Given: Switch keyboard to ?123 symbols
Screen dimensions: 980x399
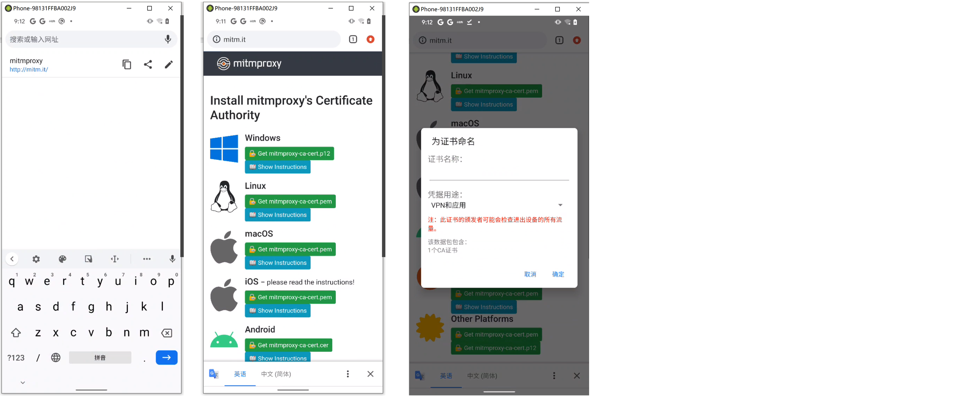Looking at the screenshot, I should (16, 358).
